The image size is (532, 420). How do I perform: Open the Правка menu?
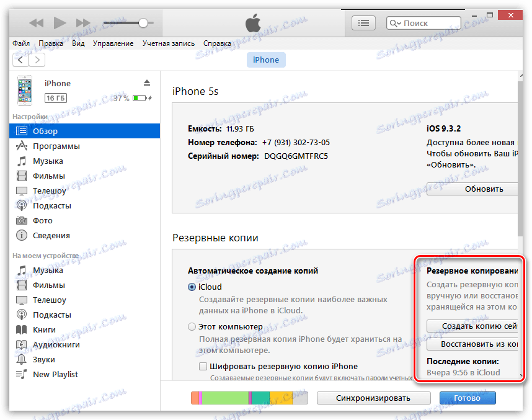click(51, 43)
